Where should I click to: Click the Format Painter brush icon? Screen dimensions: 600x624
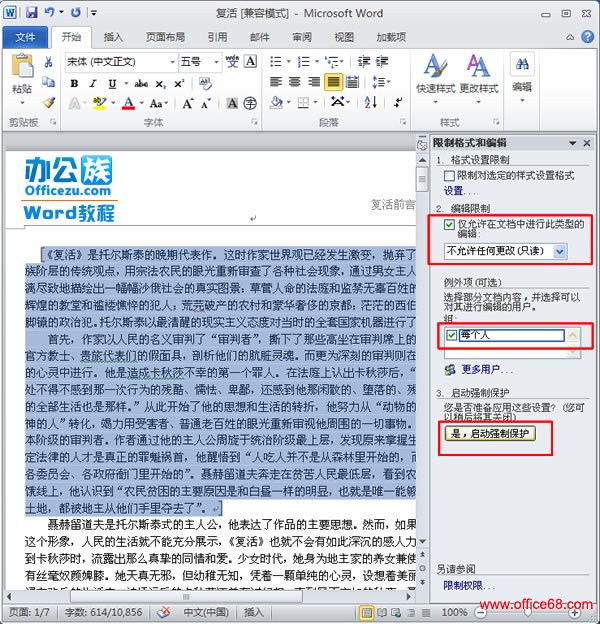48,102
